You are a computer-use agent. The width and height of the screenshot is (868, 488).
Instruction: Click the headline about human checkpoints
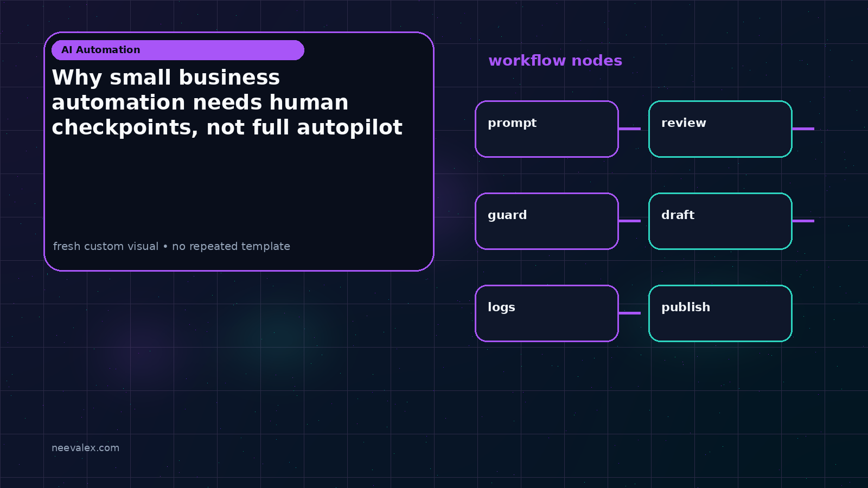point(227,102)
